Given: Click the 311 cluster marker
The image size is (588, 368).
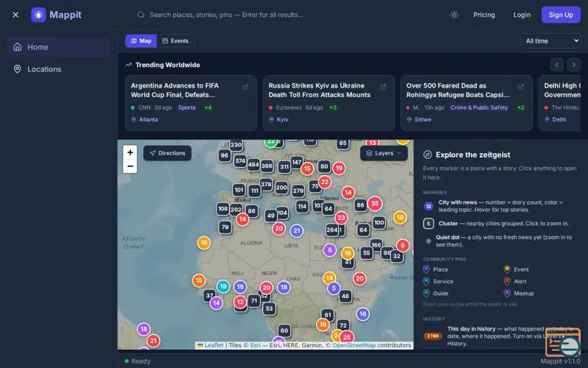Looking at the screenshot, I should click(x=284, y=167).
